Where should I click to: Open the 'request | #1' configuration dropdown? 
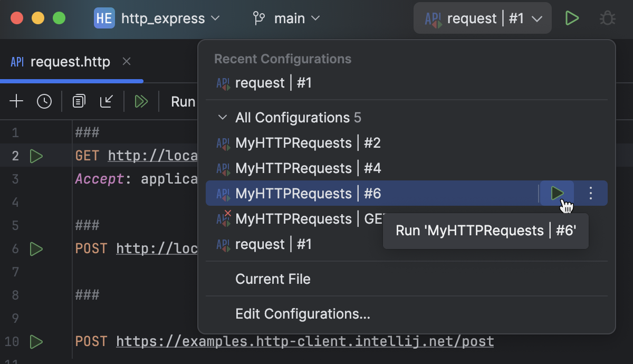(482, 18)
